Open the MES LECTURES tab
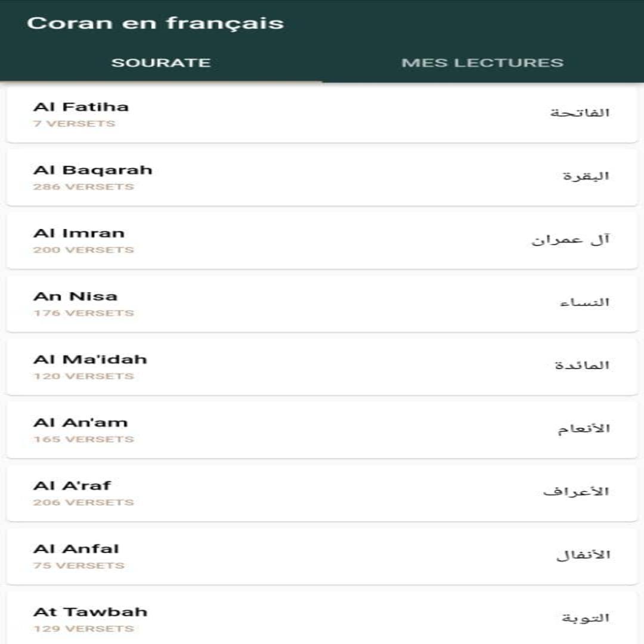The width and height of the screenshot is (644, 644). [482, 63]
